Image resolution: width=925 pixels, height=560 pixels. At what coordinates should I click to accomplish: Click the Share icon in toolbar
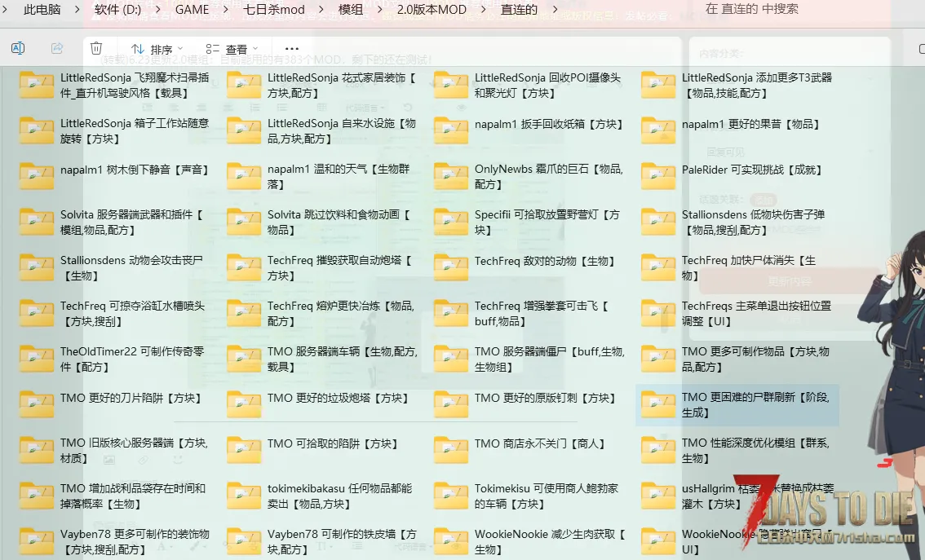[x=57, y=48]
